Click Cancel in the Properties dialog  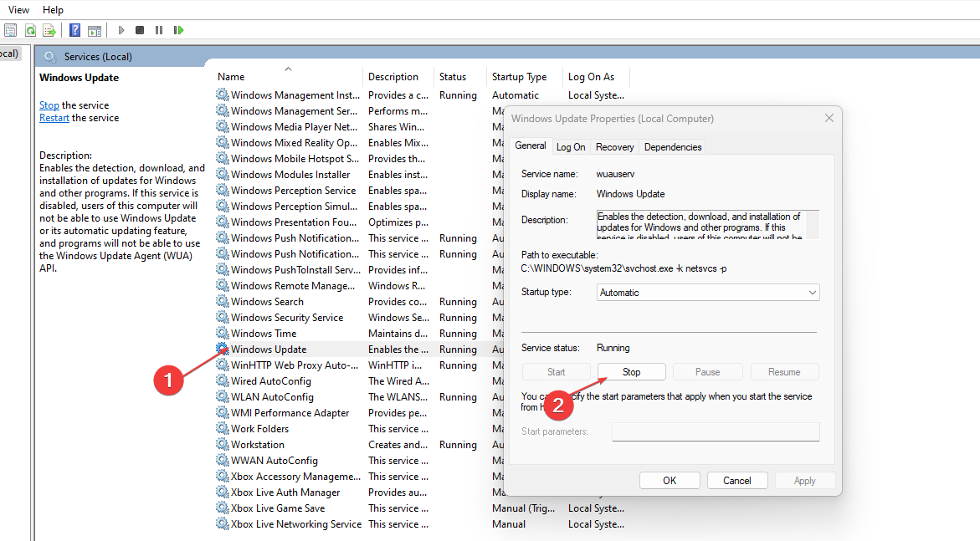coord(736,481)
